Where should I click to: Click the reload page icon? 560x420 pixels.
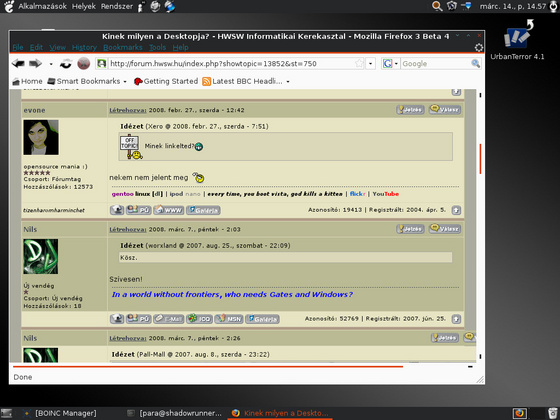66,64
